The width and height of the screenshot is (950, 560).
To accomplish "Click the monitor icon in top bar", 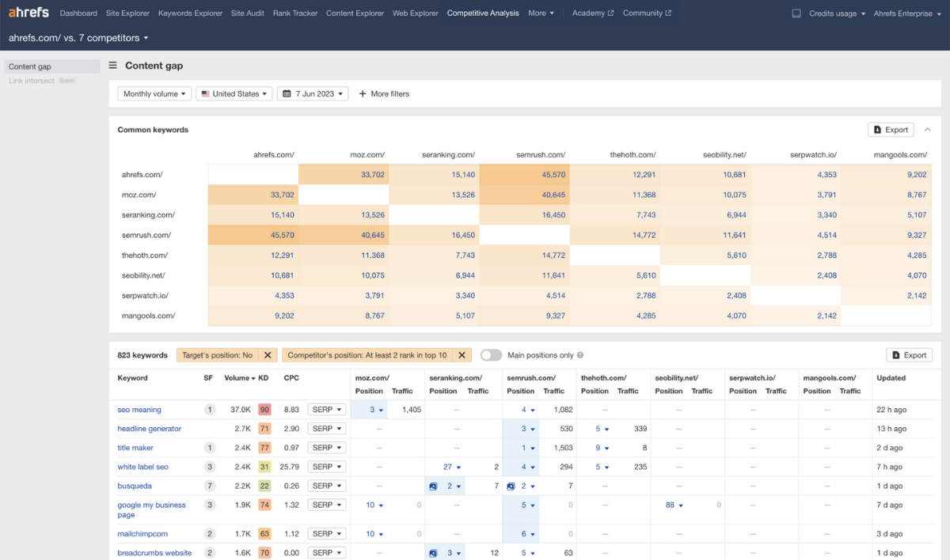I will coord(796,13).
